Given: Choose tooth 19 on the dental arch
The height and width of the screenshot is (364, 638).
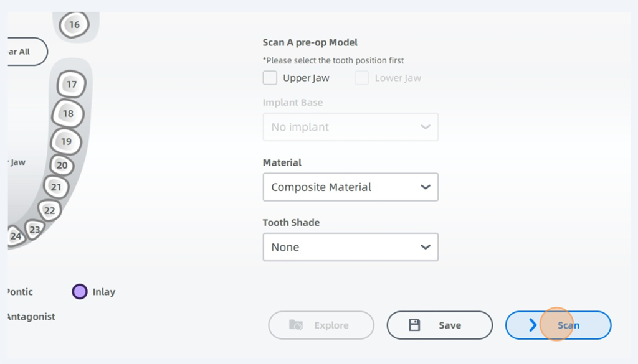Looking at the screenshot, I should click(65, 141).
